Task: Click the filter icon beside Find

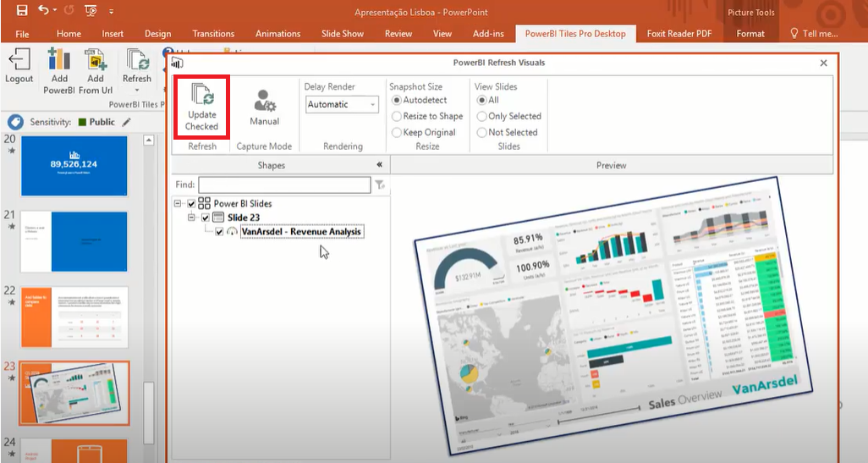Action: click(380, 185)
